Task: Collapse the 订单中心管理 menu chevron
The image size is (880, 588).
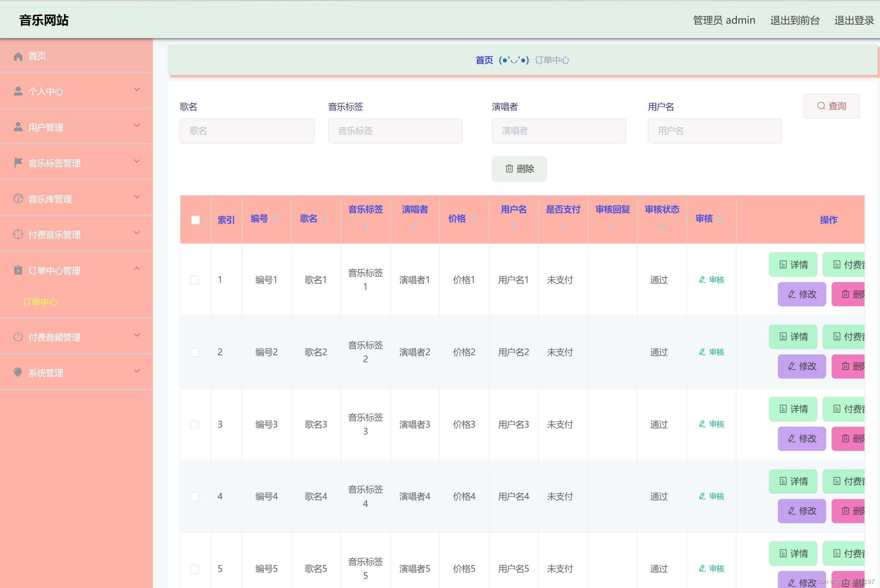Action: pyautogui.click(x=137, y=268)
